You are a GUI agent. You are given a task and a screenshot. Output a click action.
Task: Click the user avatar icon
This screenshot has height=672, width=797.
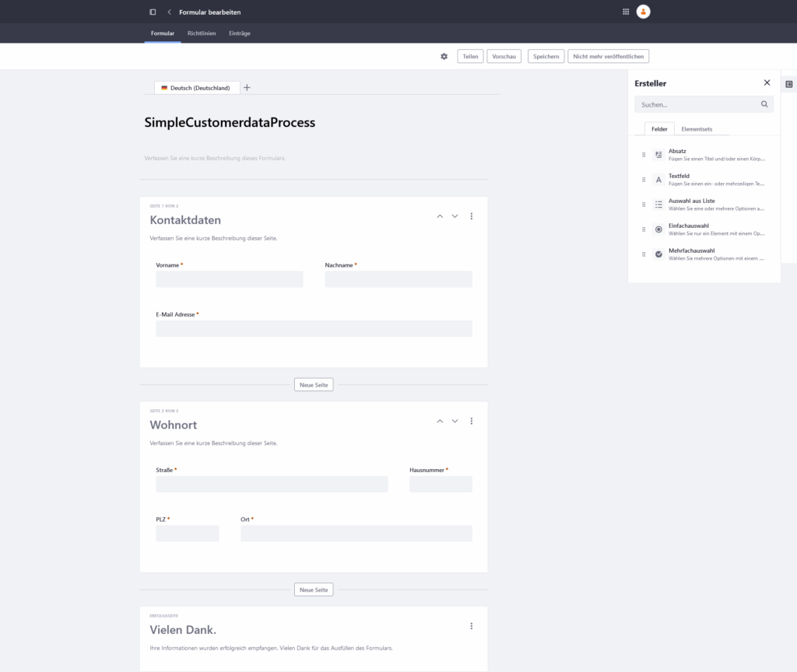pyautogui.click(x=643, y=12)
